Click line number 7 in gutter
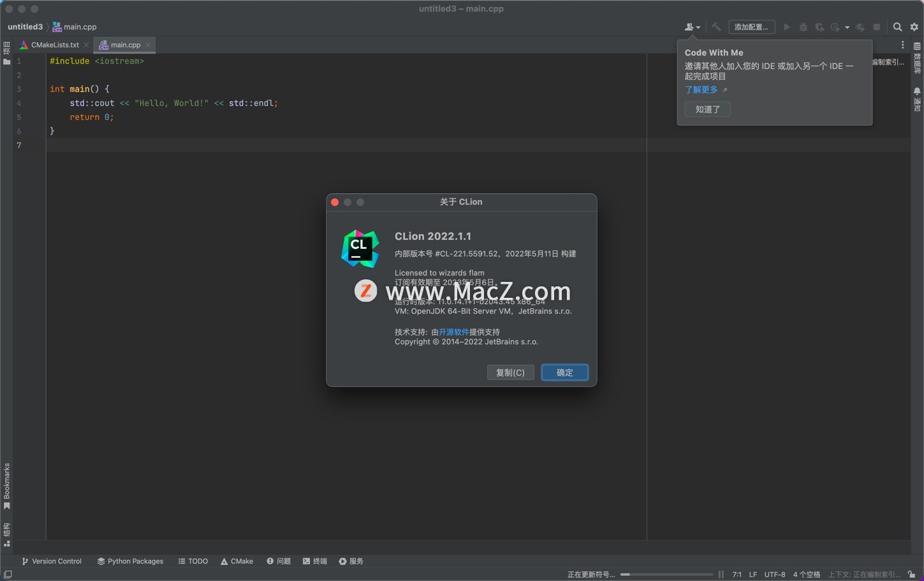The height and width of the screenshot is (581, 924). pyautogui.click(x=19, y=145)
